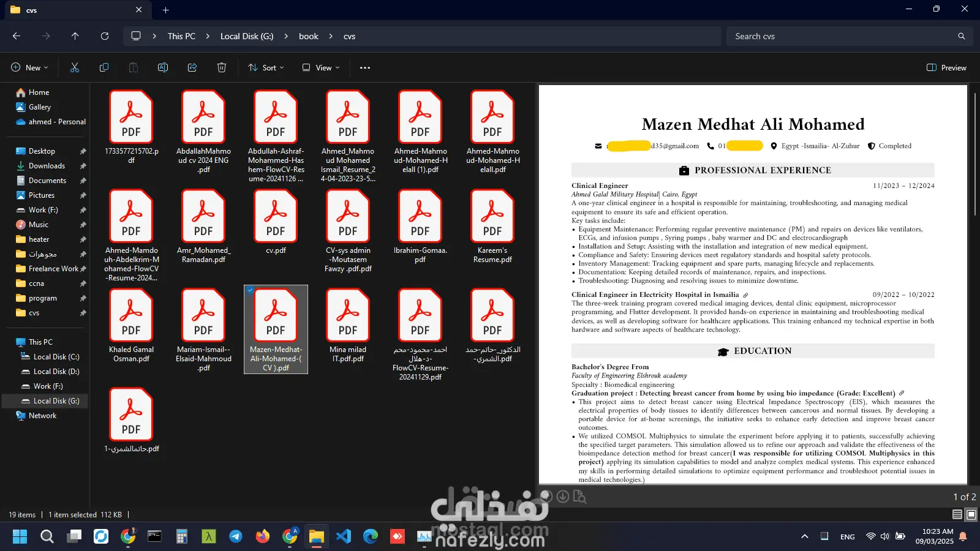Switch to details view using the status bar icon
980x551 pixels.
[957, 514]
